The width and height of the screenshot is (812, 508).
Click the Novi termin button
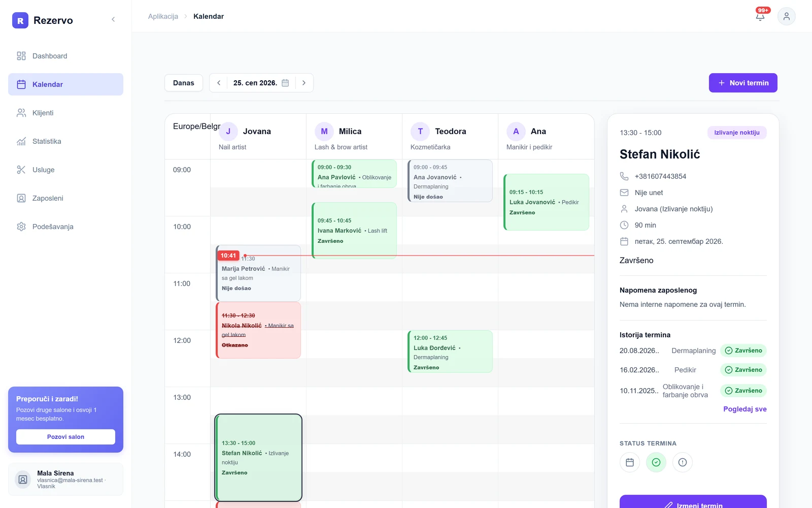point(743,83)
